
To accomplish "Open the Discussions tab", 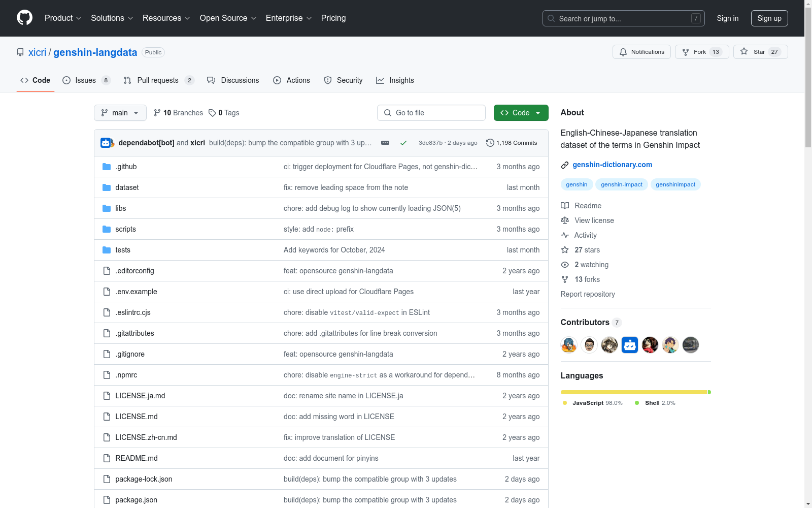I will 233,80.
